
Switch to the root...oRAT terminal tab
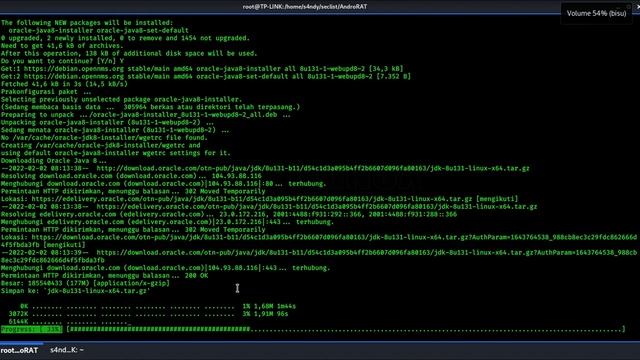[19, 350]
